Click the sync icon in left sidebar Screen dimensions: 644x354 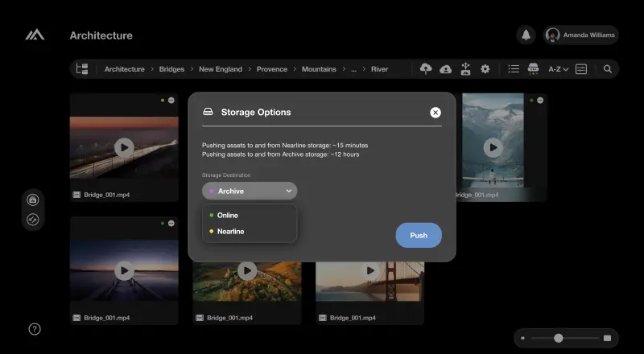pos(33,219)
